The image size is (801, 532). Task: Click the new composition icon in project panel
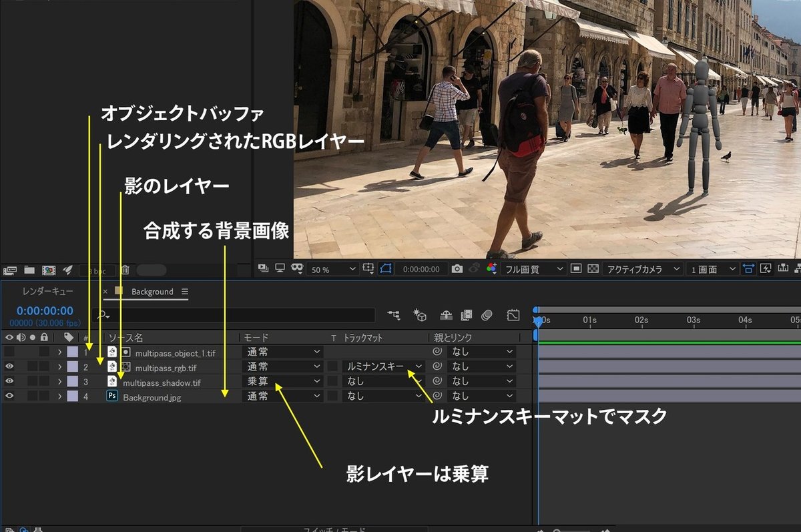pyautogui.click(x=49, y=270)
